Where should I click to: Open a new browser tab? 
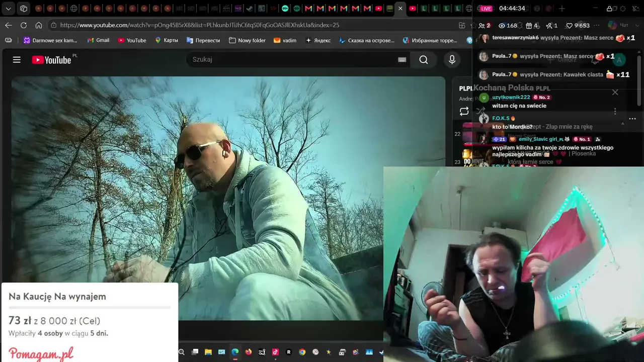561,9
